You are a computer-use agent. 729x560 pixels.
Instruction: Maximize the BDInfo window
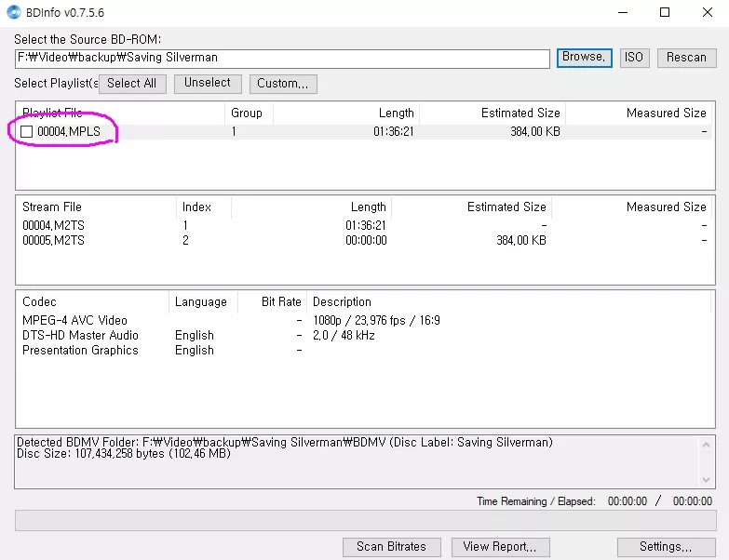[665, 12]
